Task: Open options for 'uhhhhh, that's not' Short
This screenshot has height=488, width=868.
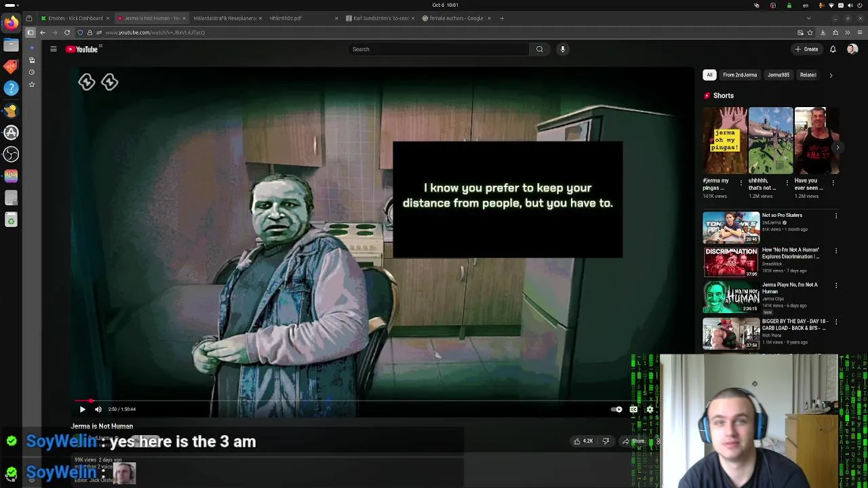Action: [x=787, y=182]
